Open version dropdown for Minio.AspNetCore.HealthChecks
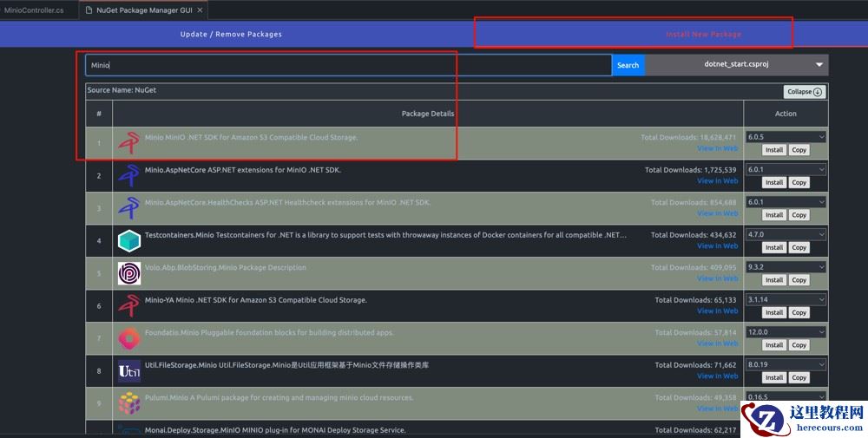Screen dimensions: 868x438 click(x=786, y=202)
